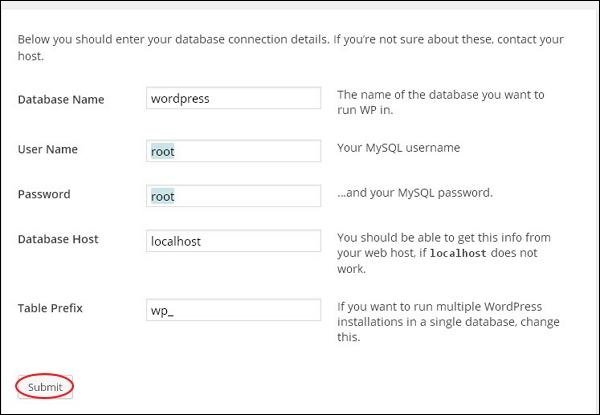
Task: Click the 'Database Name' field label
Action: pos(61,99)
